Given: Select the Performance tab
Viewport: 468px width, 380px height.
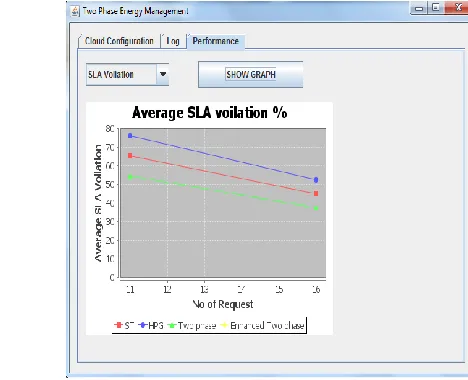Looking at the screenshot, I should (216, 41).
